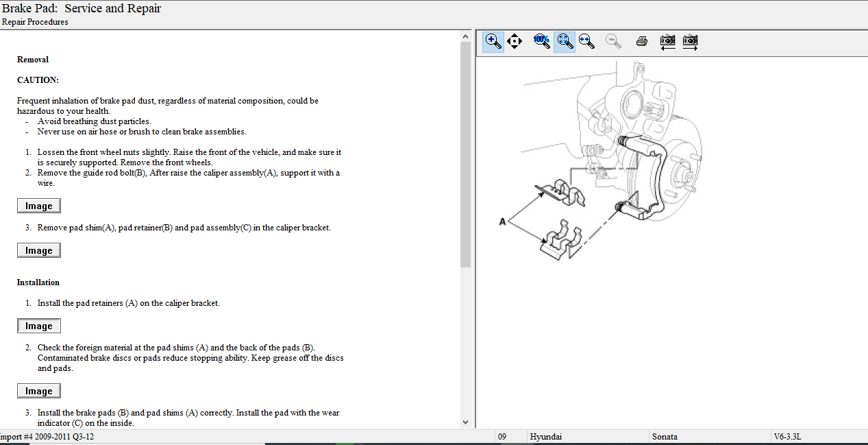Go to next image with right-arrow camera
Image resolution: width=868 pixels, height=445 pixels.
[691, 41]
